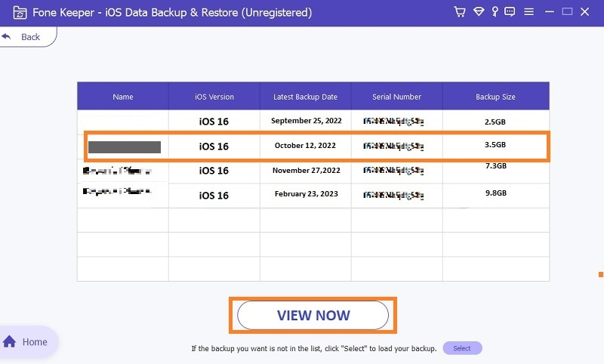
Task: Click the Backup Size column header
Action: click(495, 97)
